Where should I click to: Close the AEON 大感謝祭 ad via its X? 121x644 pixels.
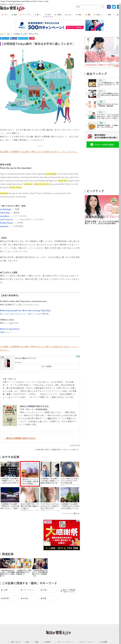point(79,521)
